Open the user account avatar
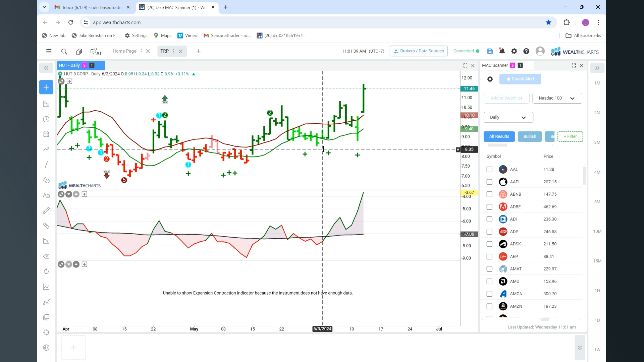The width and height of the screenshot is (644, 362). click(x=540, y=51)
